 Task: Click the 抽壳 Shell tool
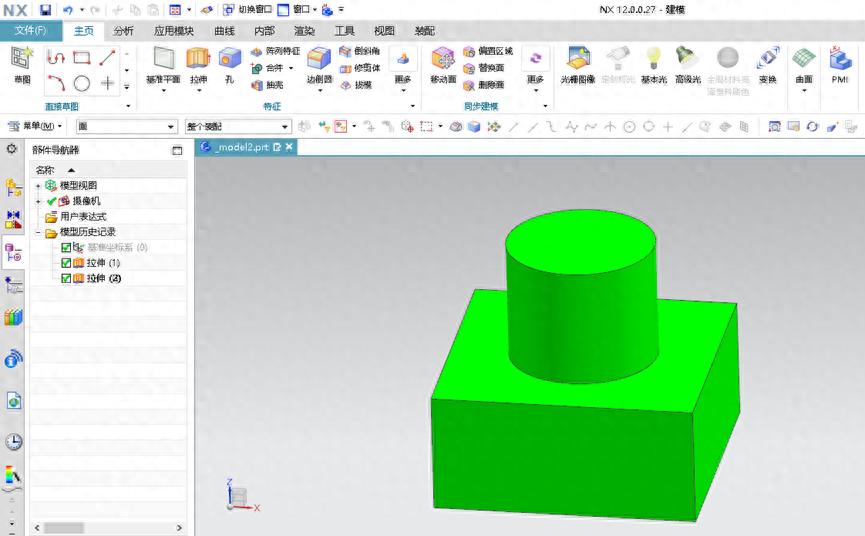(267, 85)
